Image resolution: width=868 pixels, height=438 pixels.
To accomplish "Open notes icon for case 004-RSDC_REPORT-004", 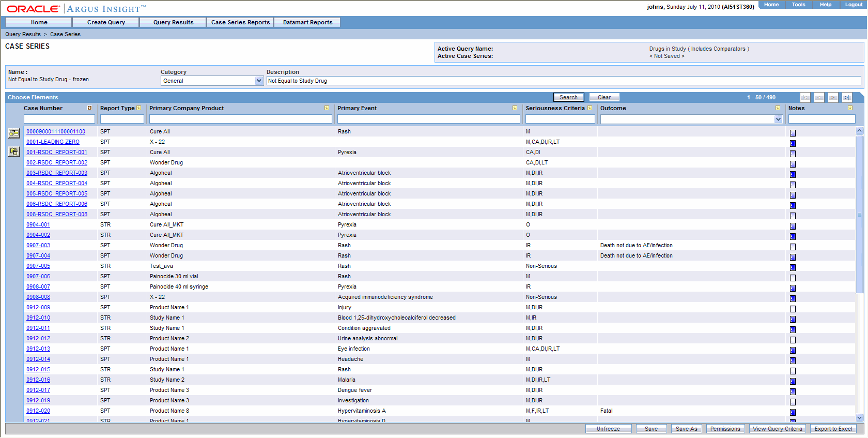I will (793, 185).
